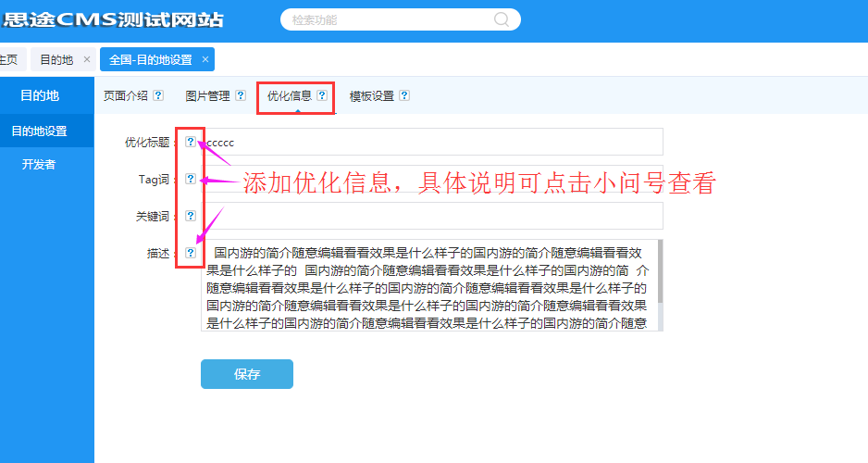868x463 pixels.
Task: Select 开发者 in the sidebar
Action: (39, 165)
